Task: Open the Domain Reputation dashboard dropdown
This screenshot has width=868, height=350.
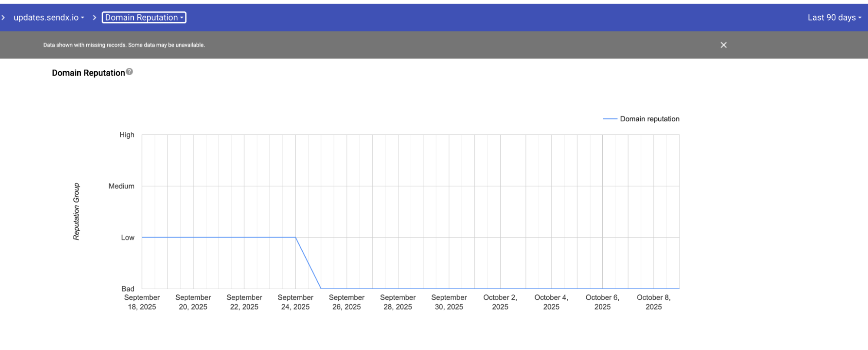Action: 144,17
